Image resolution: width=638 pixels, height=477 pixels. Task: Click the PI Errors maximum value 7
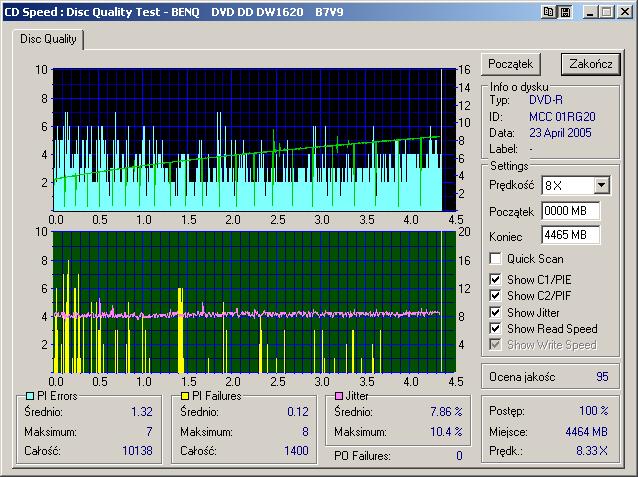pos(149,431)
